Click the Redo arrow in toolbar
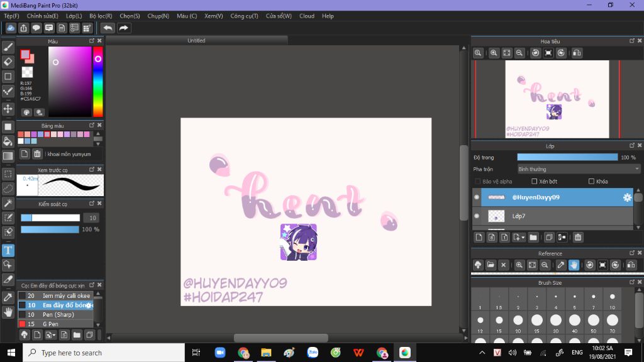 124,28
